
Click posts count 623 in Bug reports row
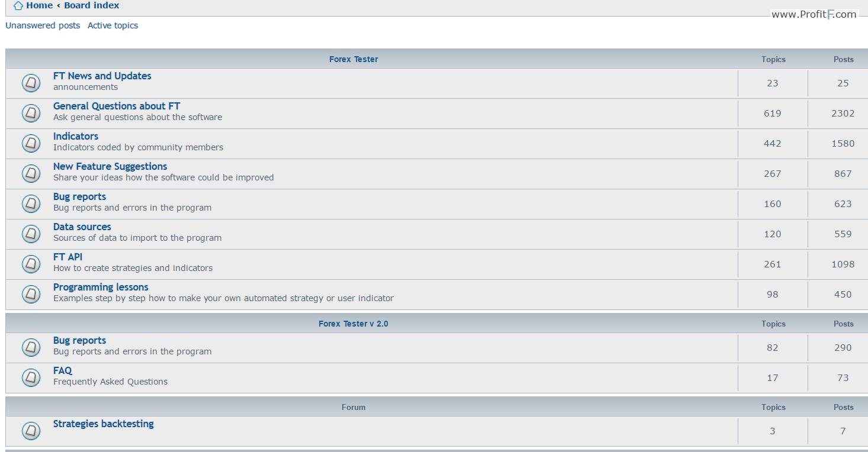click(843, 204)
